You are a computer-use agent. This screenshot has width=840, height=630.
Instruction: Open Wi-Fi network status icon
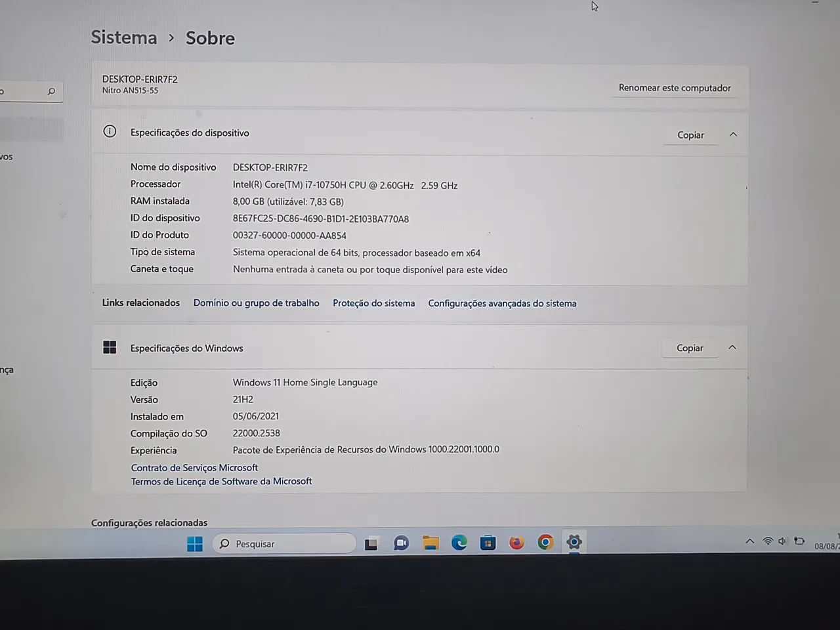coord(767,541)
